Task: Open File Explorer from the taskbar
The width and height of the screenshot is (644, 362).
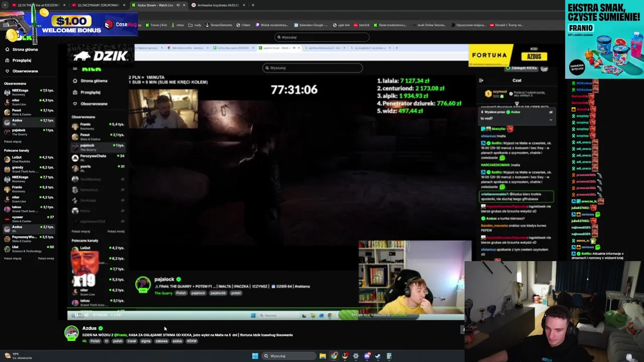Action: (322, 356)
